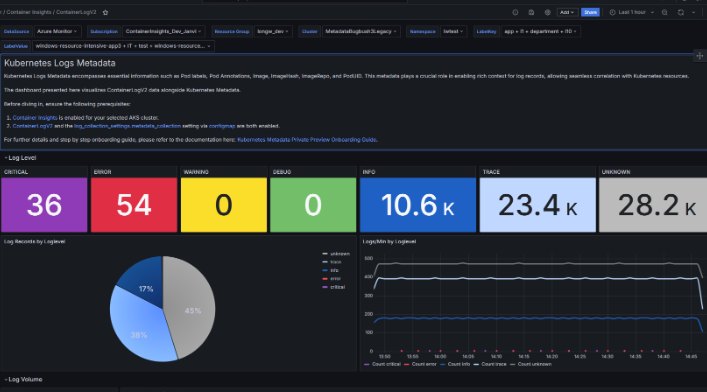Click the zoom out time range icon
707x392 pixels.
tap(665, 13)
